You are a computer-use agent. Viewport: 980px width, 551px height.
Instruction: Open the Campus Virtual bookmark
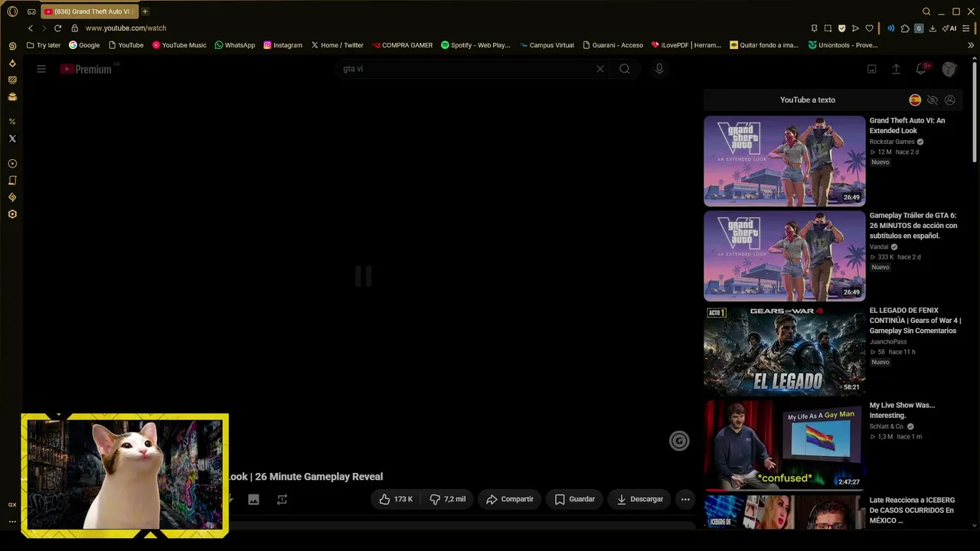pyautogui.click(x=547, y=45)
